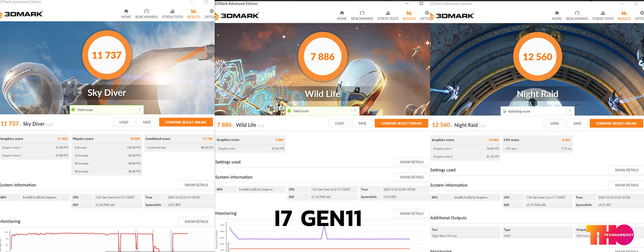The height and width of the screenshot is (252, 644).
Task: Click the help question mark beside Wild Life's Valid score
Action: [x=355, y=111]
